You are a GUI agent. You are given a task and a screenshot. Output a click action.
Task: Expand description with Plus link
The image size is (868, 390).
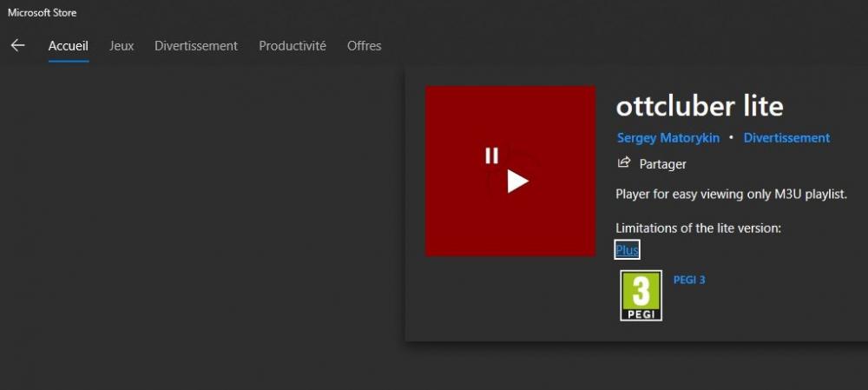(628, 250)
